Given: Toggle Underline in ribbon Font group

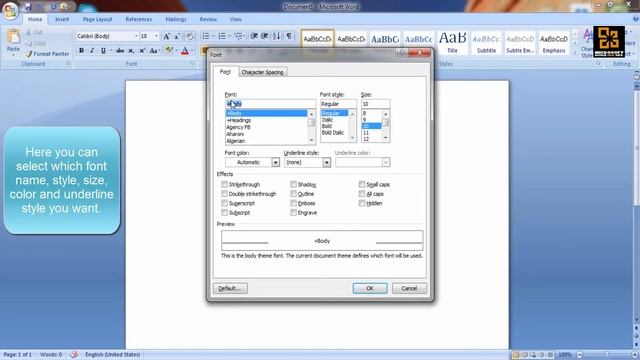Looking at the screenshot, I should [103, 51].
